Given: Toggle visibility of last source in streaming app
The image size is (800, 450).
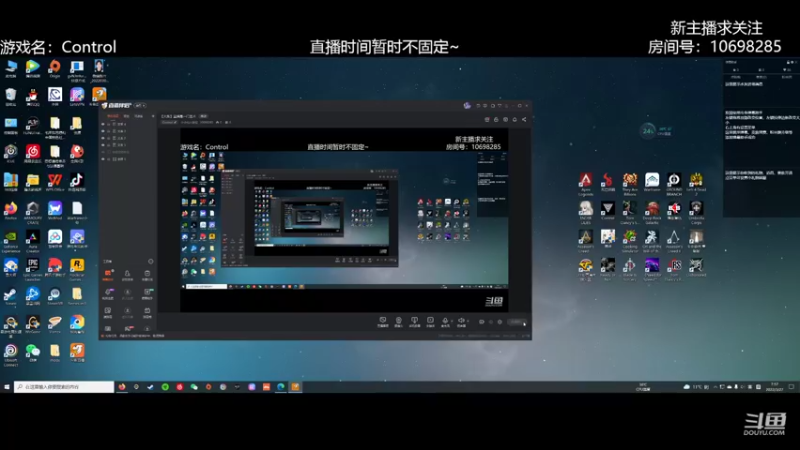Looking at the screenshot, I should click(103, 159).
